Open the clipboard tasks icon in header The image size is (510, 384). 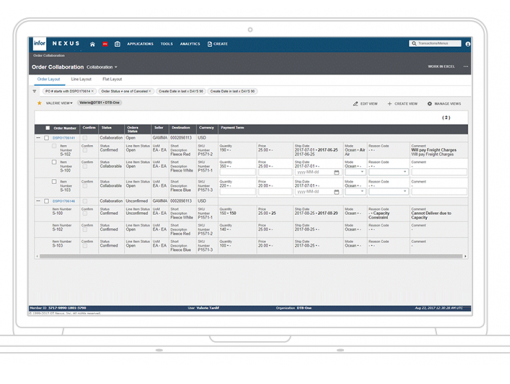tap(117, 44)
